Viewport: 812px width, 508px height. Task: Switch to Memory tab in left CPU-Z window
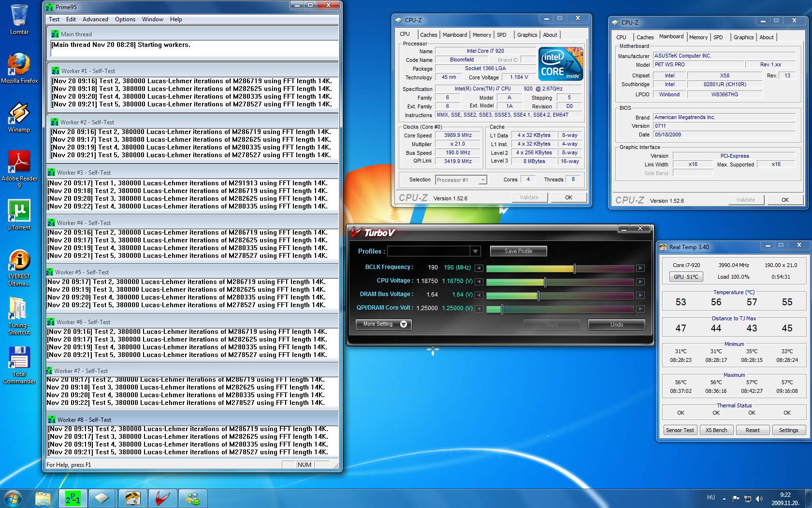482,35
